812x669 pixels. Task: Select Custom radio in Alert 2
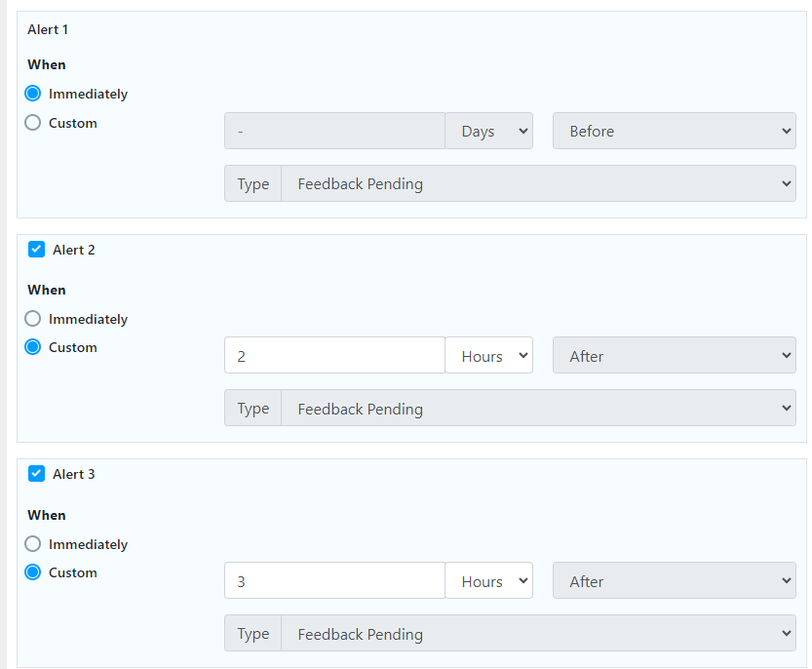33,347
